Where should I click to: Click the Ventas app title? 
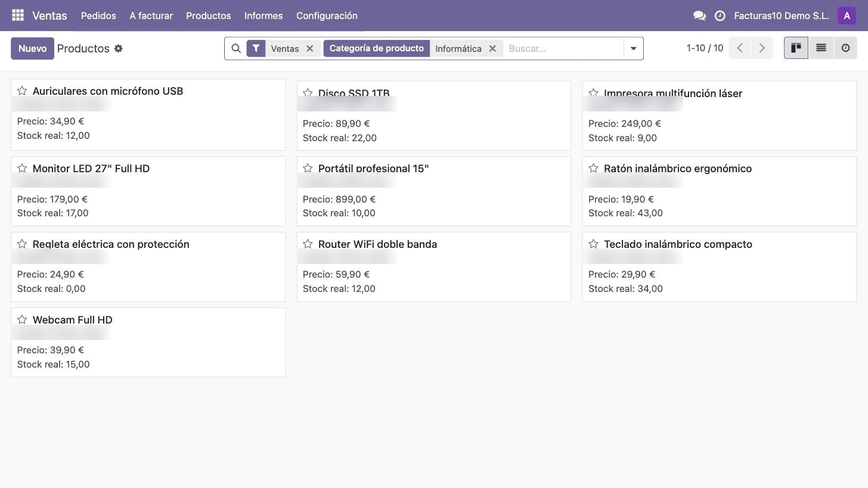[49, 15]
